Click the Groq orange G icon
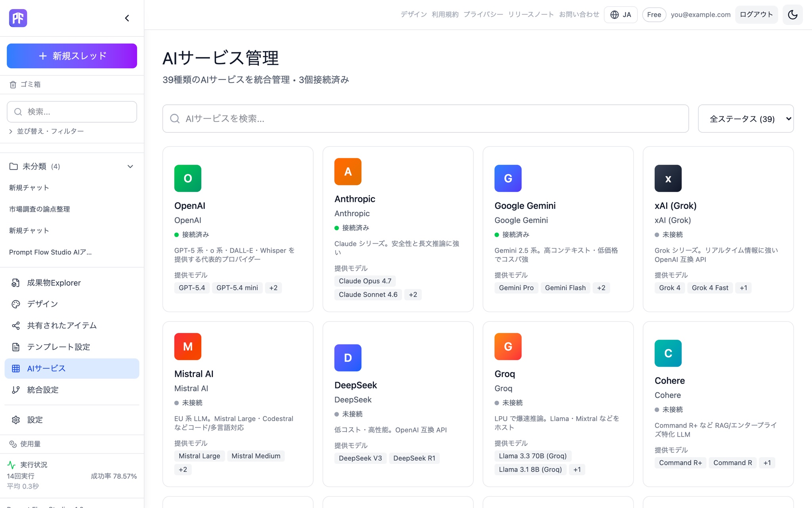Screen dimensions: 812x508 (x=508, y=346)
